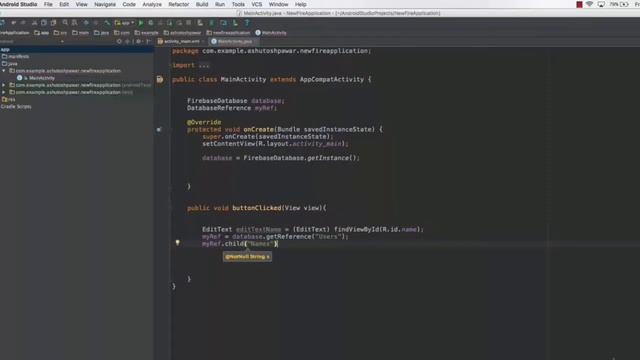Viewport: 640px width, 360px height.
Task: Click the java breadcrumb in navigation bar
Action: [x=102, y=33]
